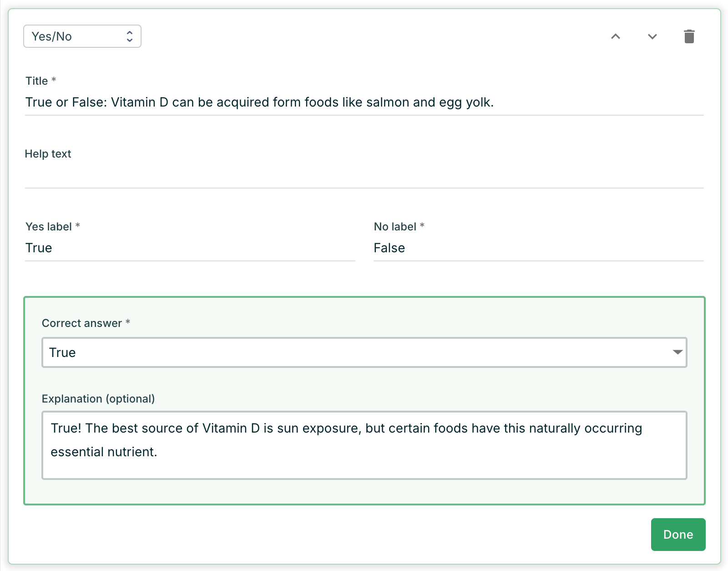This screenshot has width=728, height=571.
Task: Move the question down with the chevron
Action: (652, 36)
